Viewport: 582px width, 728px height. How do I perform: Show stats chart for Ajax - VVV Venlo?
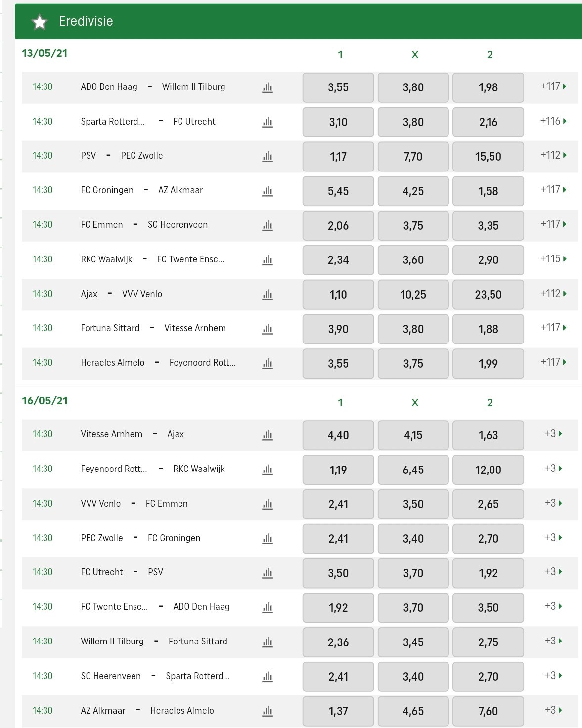(268, 294)
